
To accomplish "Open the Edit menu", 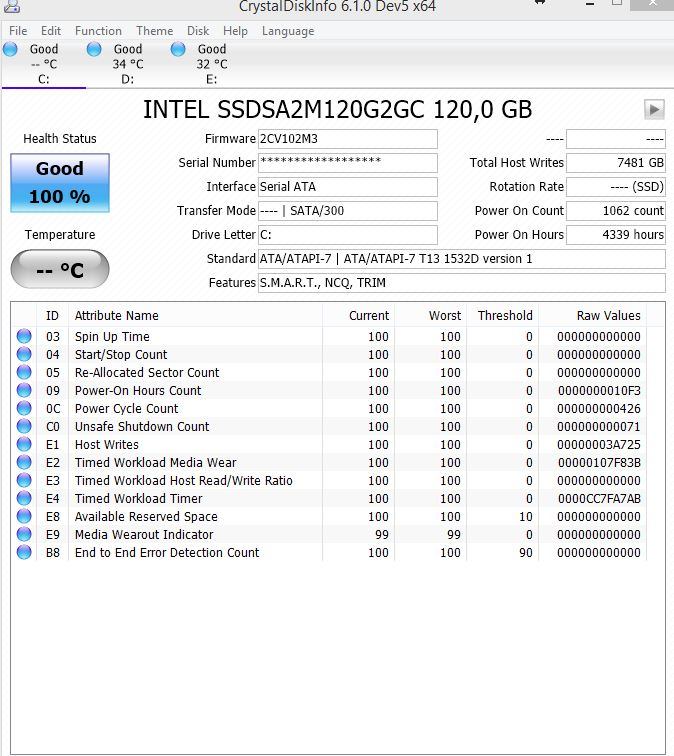I will pos(51,31).
